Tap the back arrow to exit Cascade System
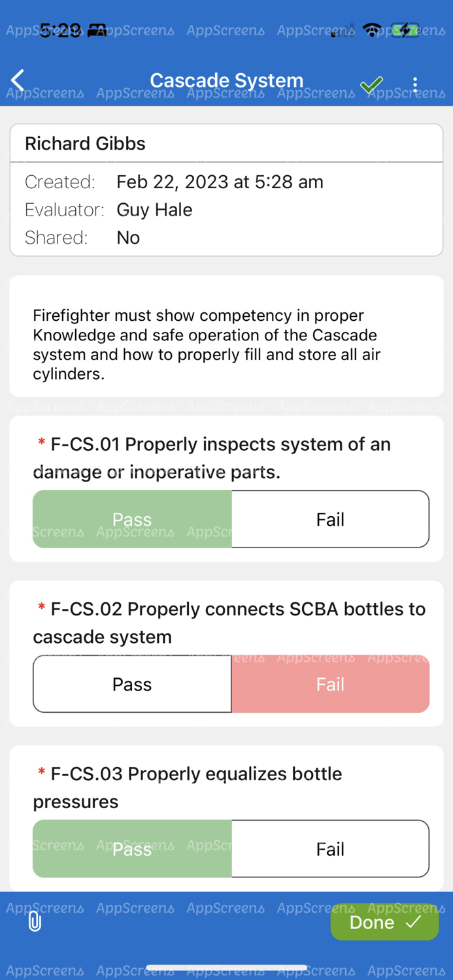This screenshot has height=980, width=453. coord(17,80)
